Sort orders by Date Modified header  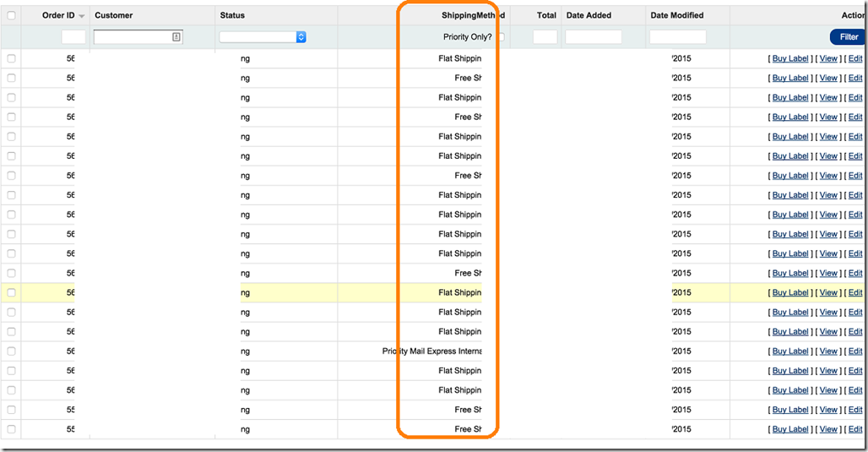pyautogui.click(x=677, y=15)
